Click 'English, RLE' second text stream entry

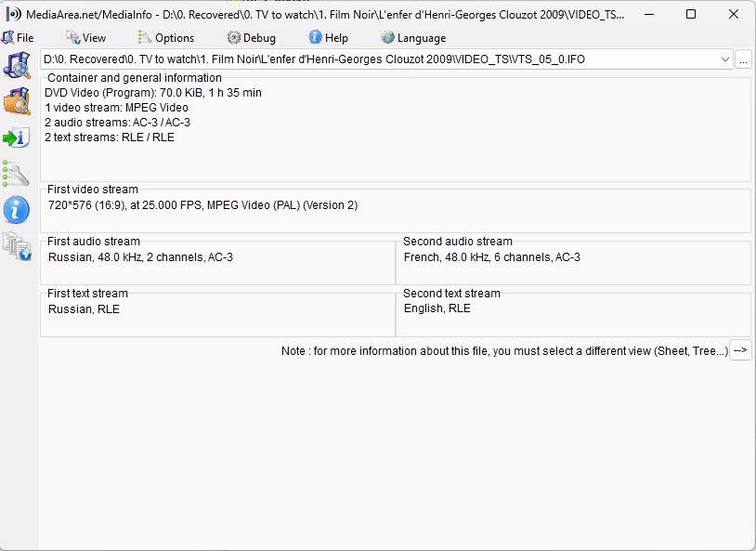pos(437,308)
